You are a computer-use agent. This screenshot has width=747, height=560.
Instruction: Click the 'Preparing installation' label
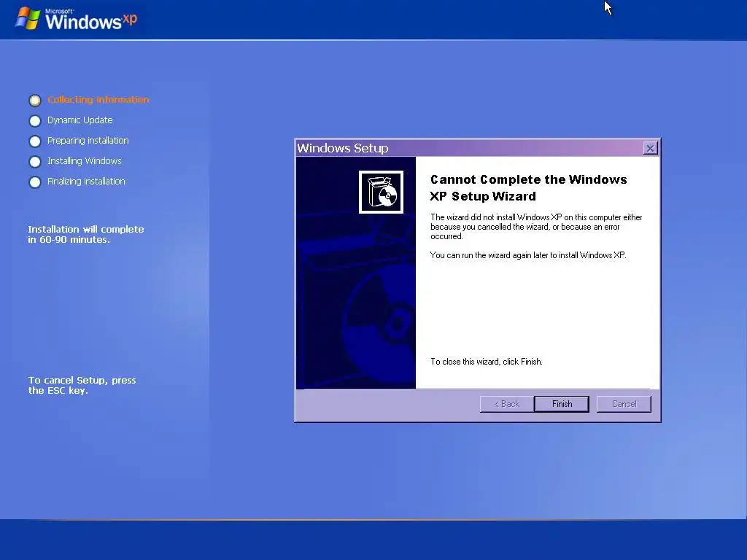click(x=88, y=141)
